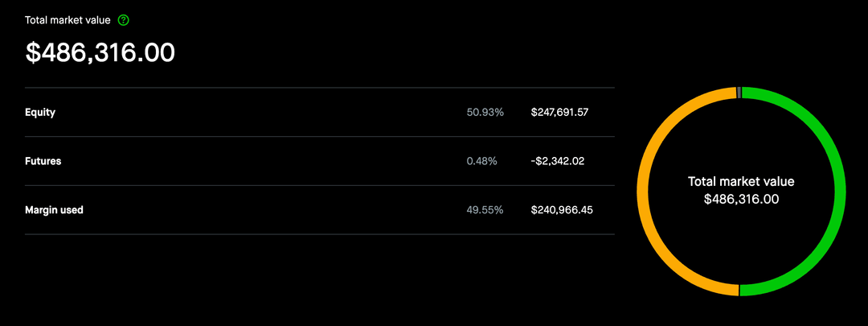Click the tiny gray segment atop the donut
This screenshot has width=868, height=326.
coord(739,93)
